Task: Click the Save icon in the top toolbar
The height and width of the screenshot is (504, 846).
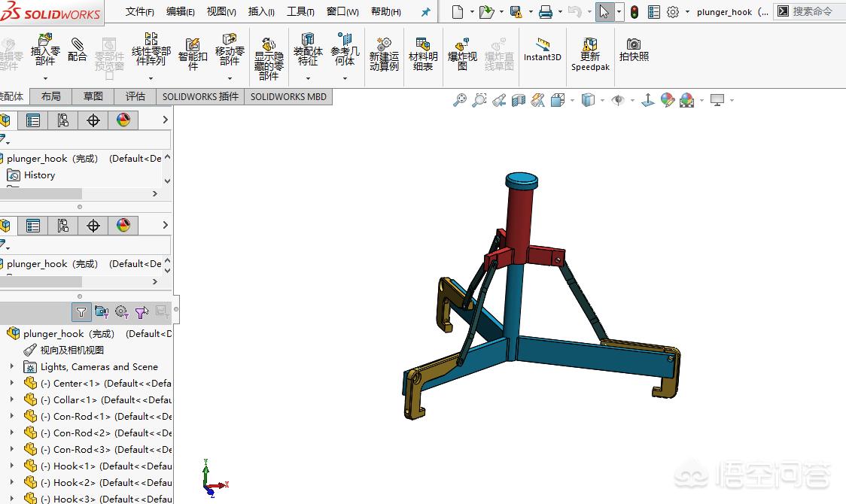Action: point(516,12)
